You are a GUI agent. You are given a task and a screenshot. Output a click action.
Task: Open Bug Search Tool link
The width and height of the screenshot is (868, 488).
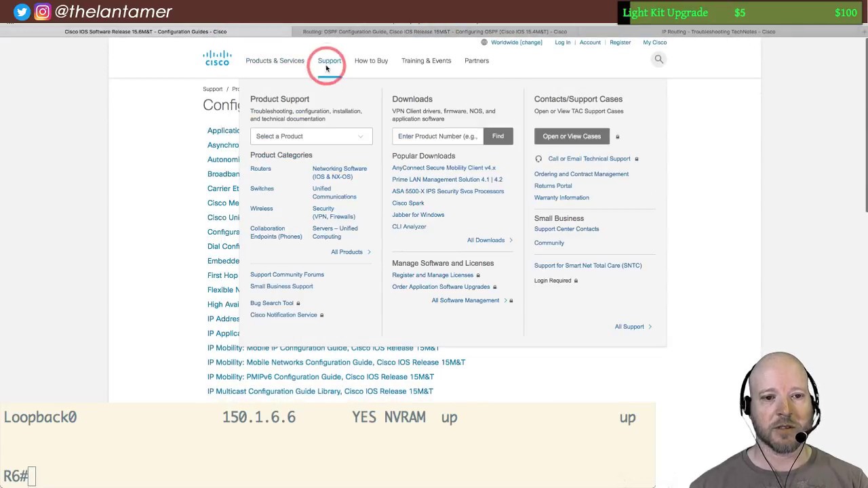pyautogui.click(x=272, y=303)
